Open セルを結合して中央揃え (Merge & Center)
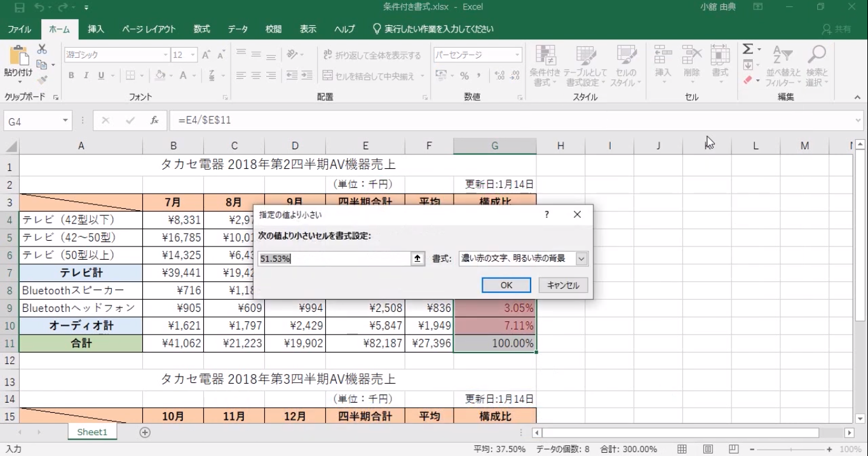This screenshot has height=456, width=868. coord(369,76)
